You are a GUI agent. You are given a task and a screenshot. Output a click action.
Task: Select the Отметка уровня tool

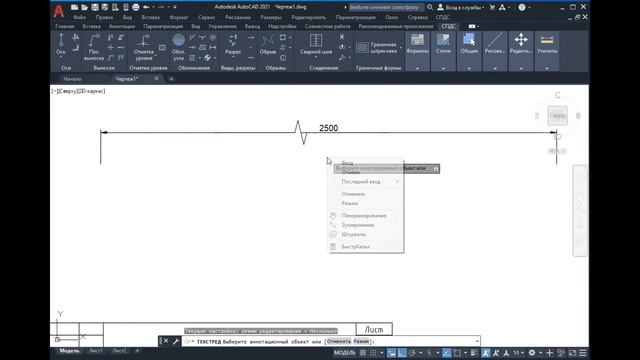[144, 47]
